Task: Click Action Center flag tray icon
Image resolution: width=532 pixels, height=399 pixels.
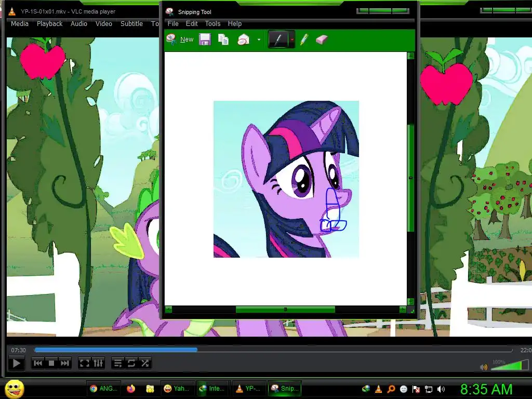Action: click(x=416, y=389)
